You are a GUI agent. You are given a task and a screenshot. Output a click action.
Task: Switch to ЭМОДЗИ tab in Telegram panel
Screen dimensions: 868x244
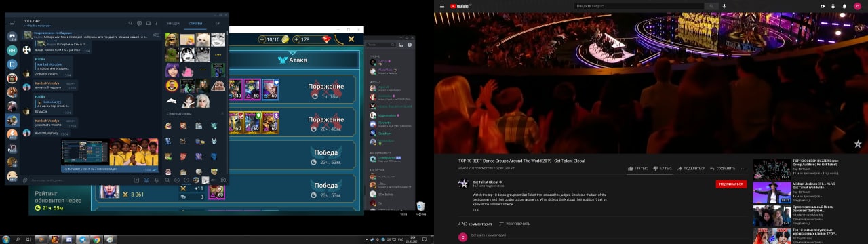(173, 23)
